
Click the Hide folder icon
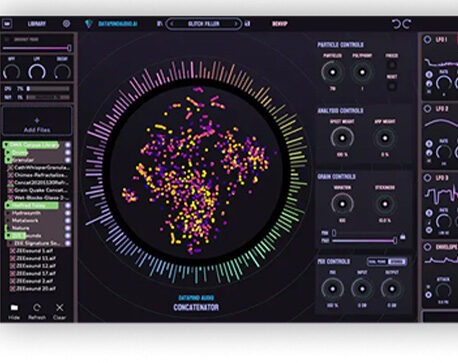(x=14, y=307)
